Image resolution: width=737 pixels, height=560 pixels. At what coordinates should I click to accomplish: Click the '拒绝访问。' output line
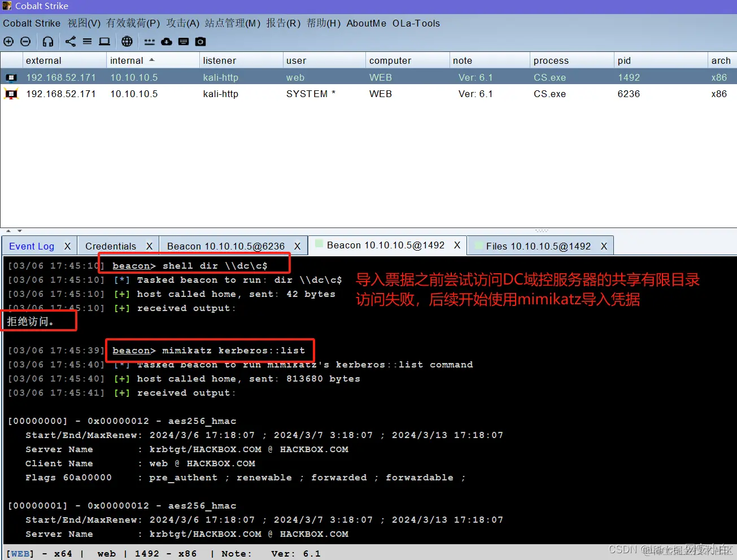tap(30, 321)
